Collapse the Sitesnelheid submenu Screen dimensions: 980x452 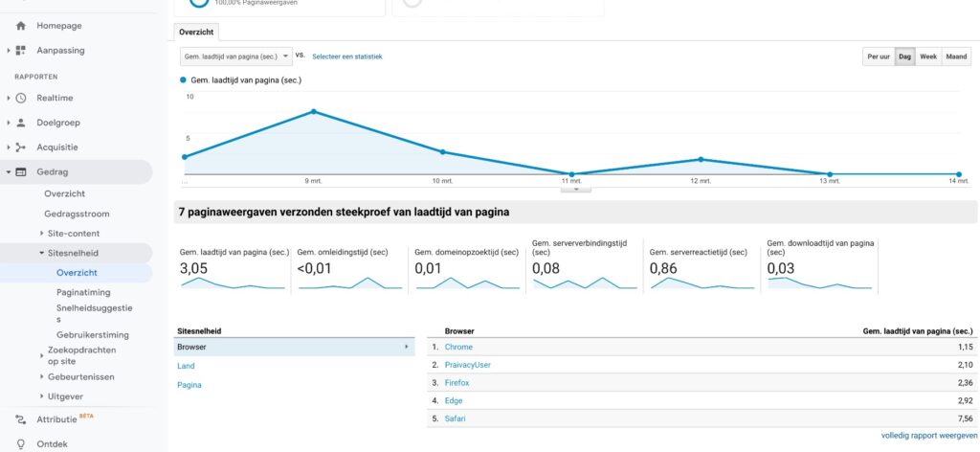click(42, 253)
